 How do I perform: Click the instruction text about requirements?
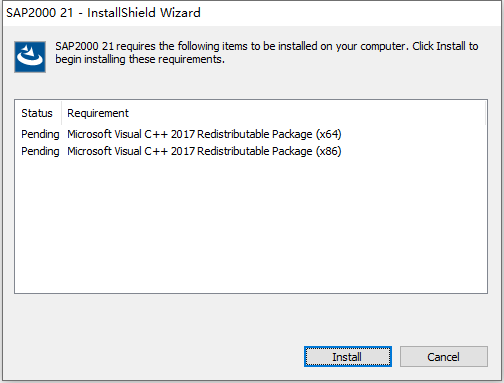click(x=267, y=52)
